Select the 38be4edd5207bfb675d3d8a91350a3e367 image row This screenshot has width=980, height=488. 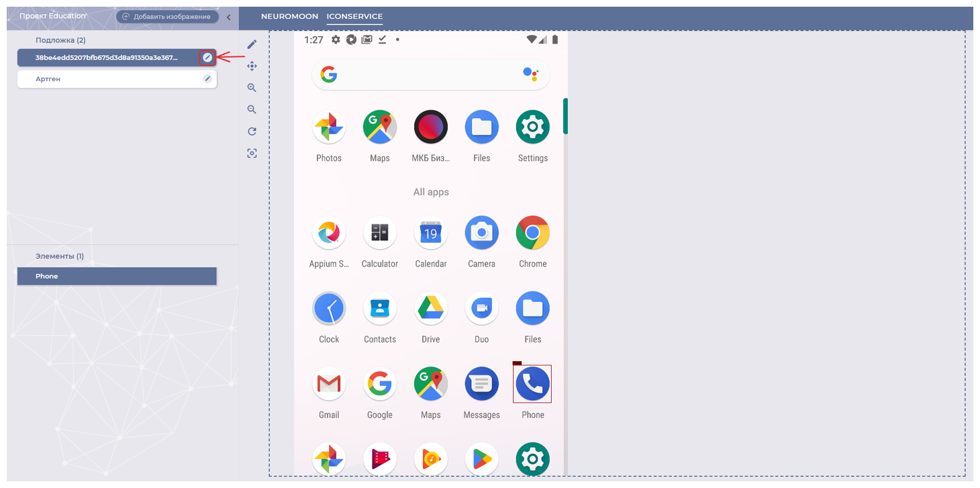coord(117,58)
